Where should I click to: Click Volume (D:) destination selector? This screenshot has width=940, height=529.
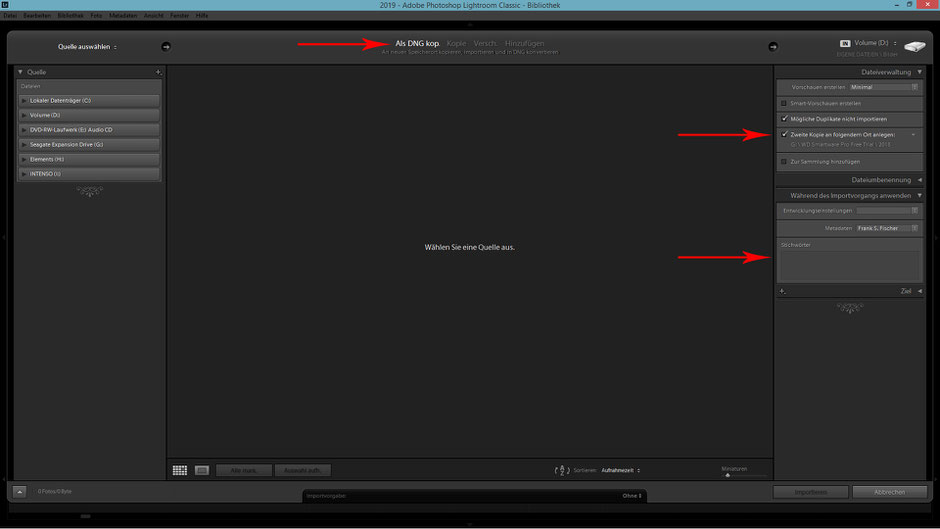pyautogui.click(x=875, y=43)
